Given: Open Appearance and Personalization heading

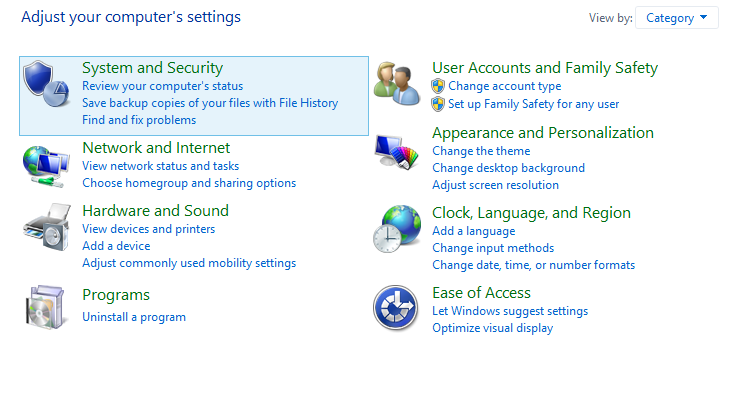Looking at the screenshot, I should point(542,133).
